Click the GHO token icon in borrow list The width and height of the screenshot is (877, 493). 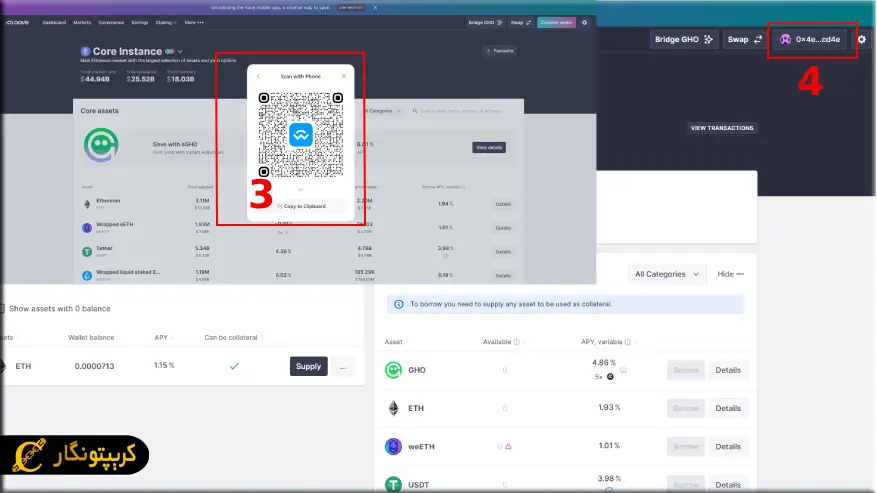tap(393, 370)
